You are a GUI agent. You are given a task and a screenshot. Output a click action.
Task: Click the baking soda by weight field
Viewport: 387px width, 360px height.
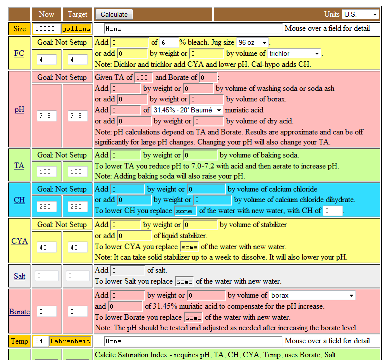126,155
